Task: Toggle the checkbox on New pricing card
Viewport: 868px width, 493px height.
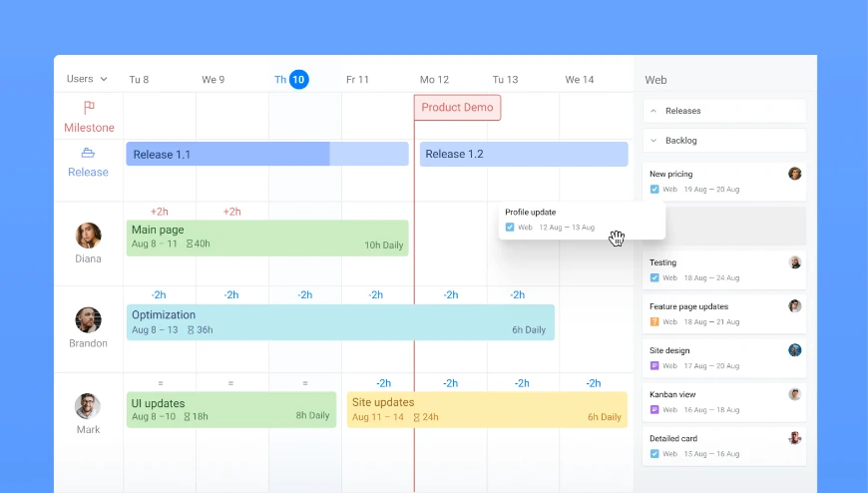Action: pyautogui.click(x=654, y=190)
